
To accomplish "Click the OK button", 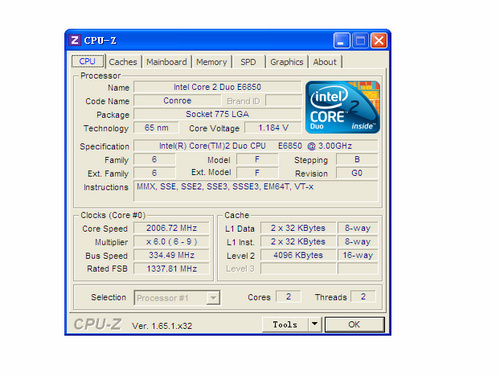I will click(354, 324).
